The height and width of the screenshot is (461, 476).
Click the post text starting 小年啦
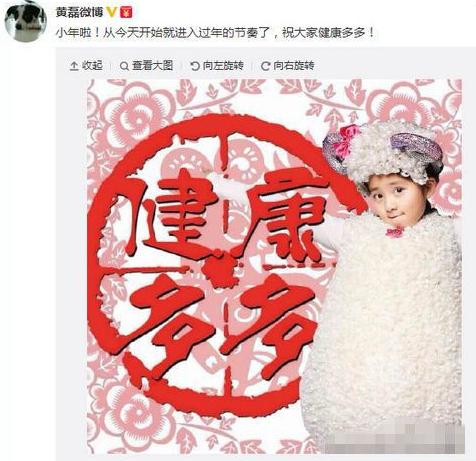216,33
